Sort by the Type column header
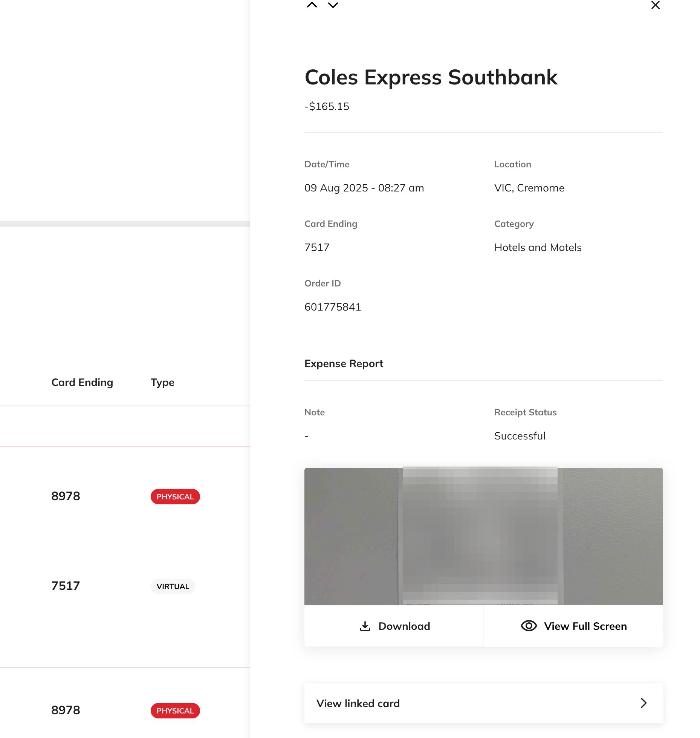 (x=162, y=382)
